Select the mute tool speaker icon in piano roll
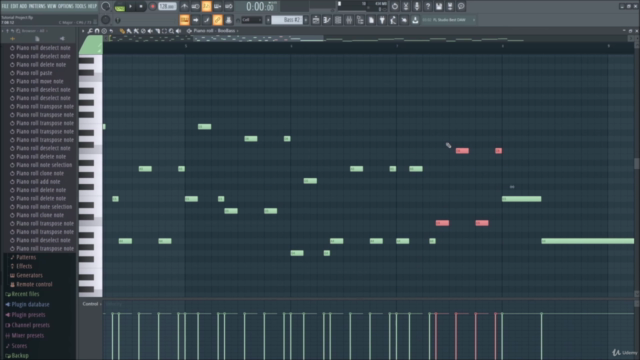640x360 pixels. point(150,31)
